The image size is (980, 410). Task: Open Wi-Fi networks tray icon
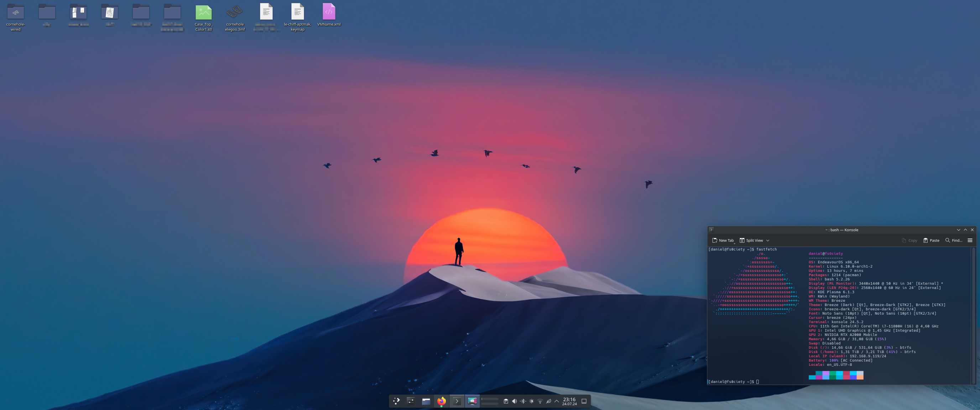540,401
